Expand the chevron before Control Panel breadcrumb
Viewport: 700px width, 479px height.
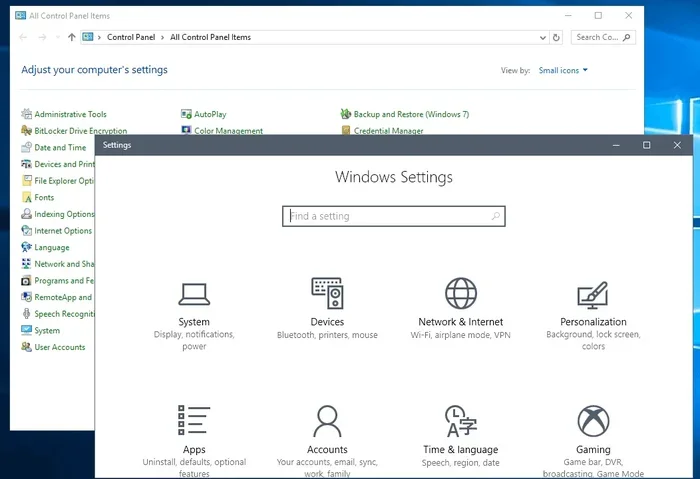point(99,37)
